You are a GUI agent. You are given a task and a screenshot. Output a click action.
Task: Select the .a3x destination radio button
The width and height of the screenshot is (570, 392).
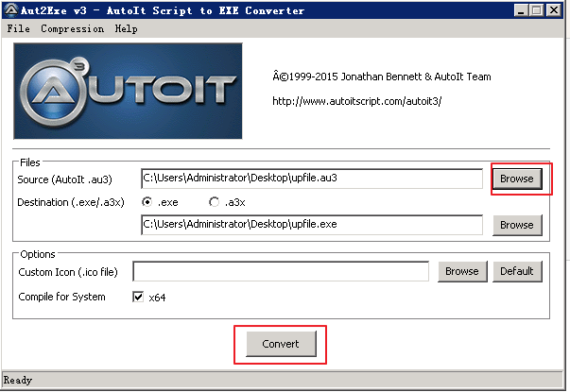click(215, 201)
